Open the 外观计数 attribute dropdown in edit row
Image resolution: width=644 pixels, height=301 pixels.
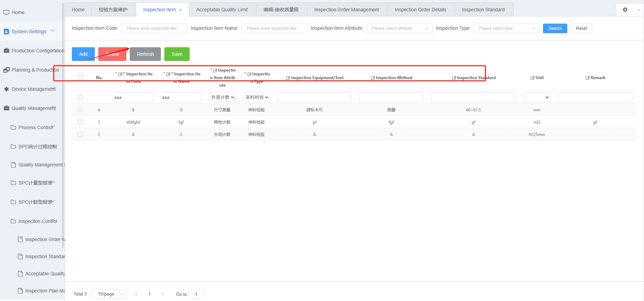pyautogui.click(x=222, y=97)
